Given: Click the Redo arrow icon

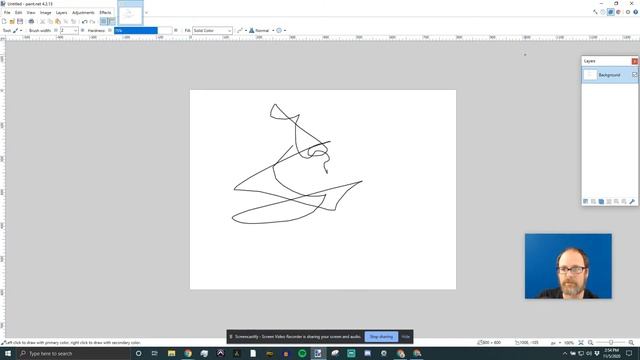Looking at the screenshot, I should point(92,21).
